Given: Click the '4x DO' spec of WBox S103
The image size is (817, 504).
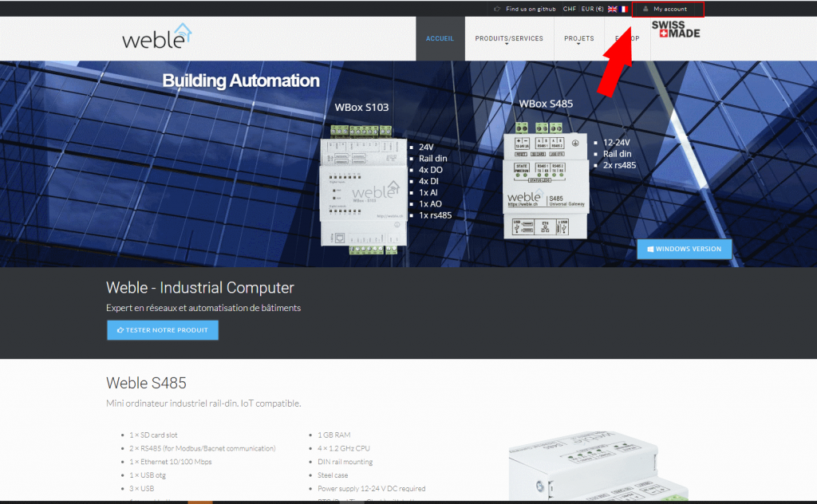Looking at the screenshot, I should point(430,170).
